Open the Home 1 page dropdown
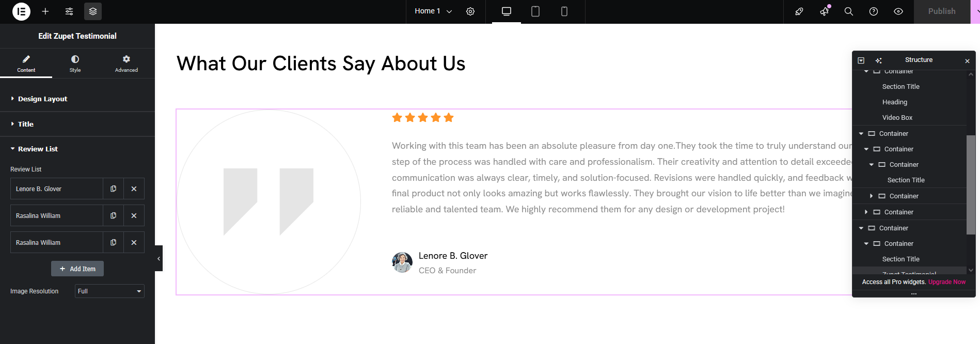The width and height of the screenshot is (980, 344). 433,11
